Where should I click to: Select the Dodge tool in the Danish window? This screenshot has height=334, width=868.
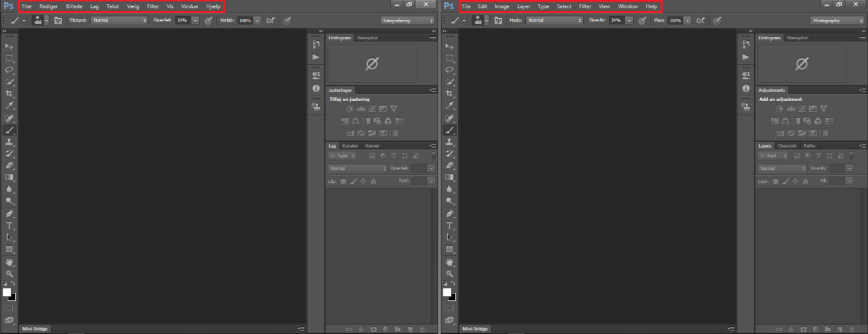tap(10, 202)
